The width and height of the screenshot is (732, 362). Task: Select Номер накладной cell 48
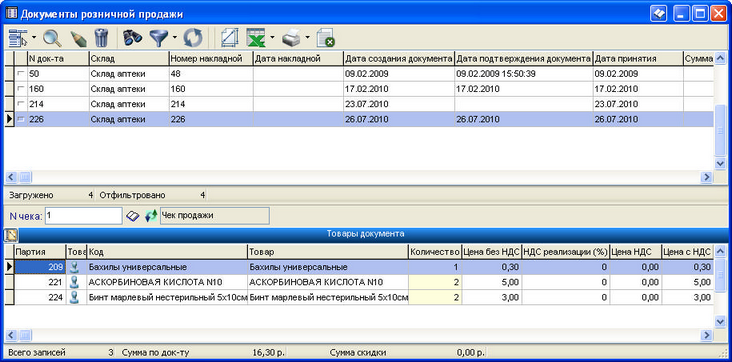211,74
